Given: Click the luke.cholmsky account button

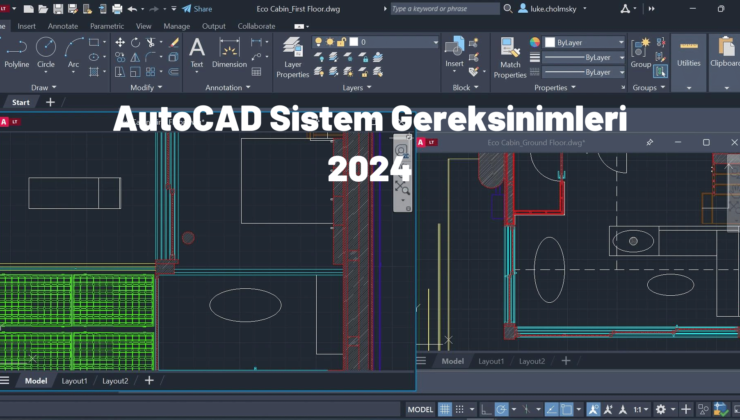Looking at the screenshot, I should pyautogui.click(x=553, y=8).
